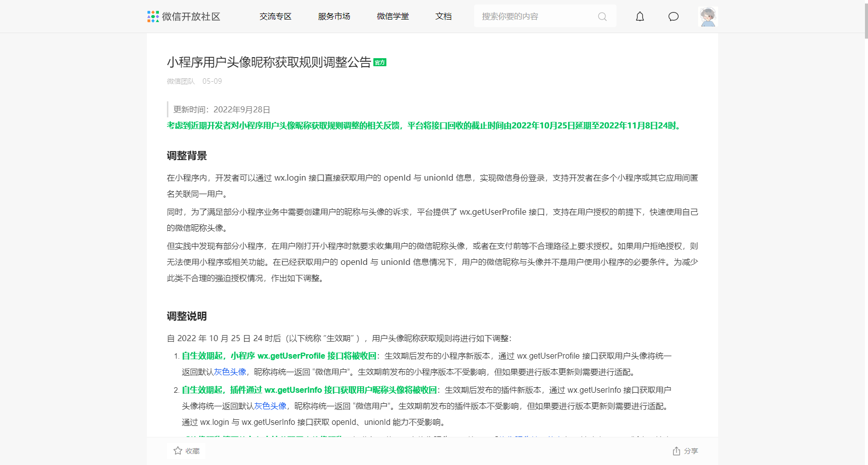Open the 文档 menu
Screen dimensions: 868x465
click(x=444, y=17)
